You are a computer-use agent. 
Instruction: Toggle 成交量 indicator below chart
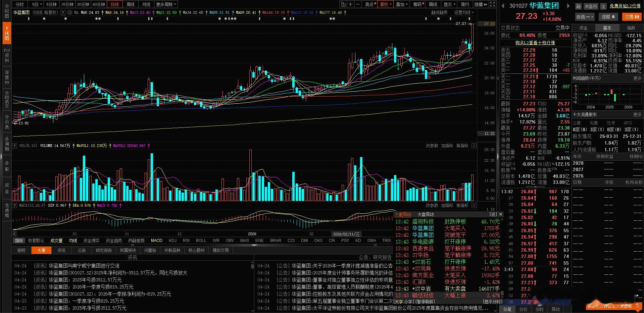56,241
